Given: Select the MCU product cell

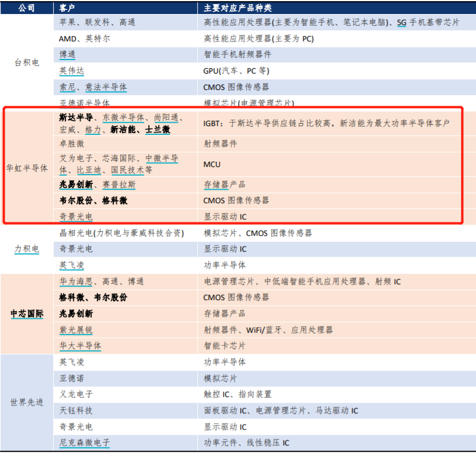Looking at the screenshot, I should tap(337, 165).
